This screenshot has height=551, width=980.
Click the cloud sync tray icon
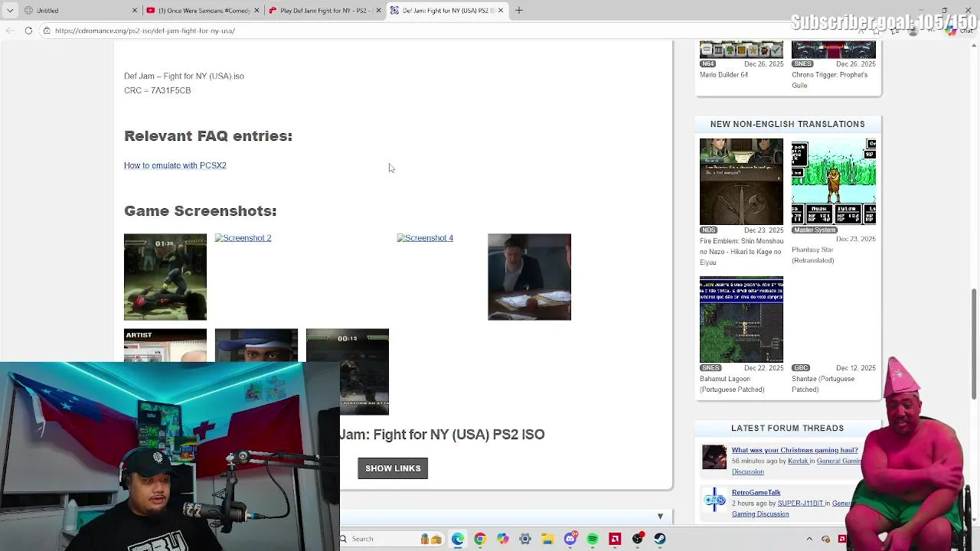click(826, 539)
